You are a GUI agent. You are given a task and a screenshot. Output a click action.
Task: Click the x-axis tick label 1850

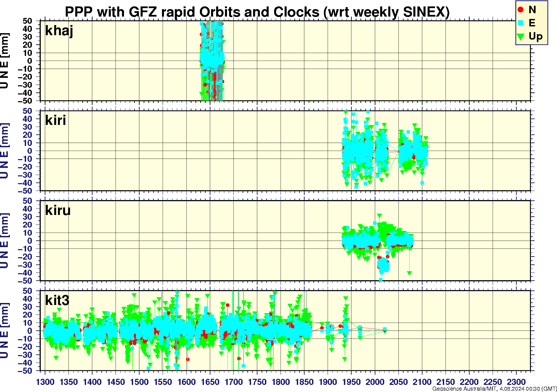pyautogui.click(x=304, y=382)
